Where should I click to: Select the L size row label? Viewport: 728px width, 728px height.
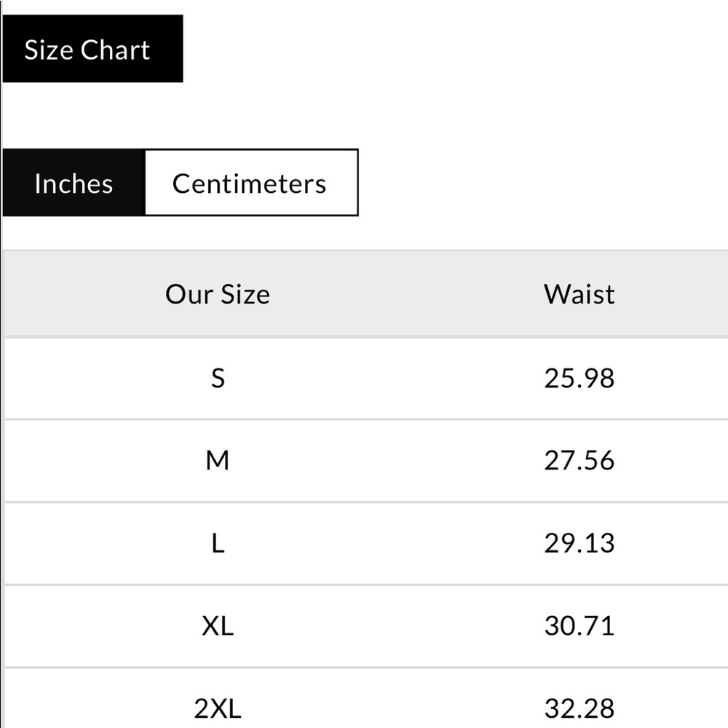coord(218,543)
